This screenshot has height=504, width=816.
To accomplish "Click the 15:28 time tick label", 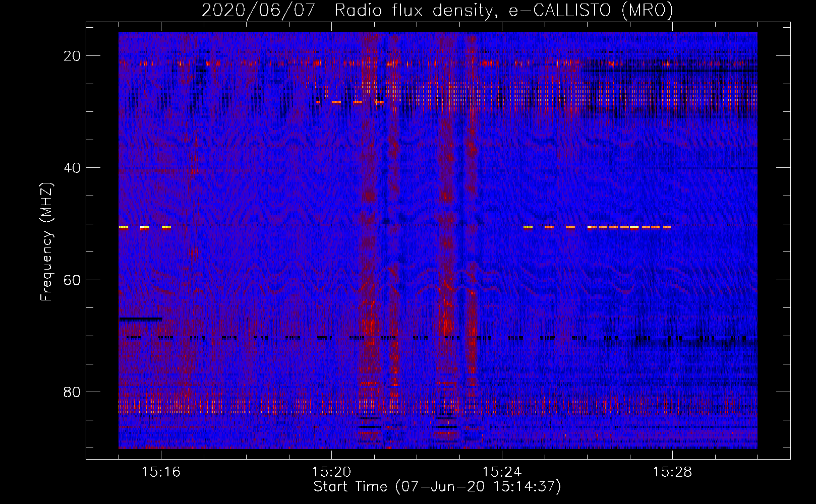I will 672,472.
